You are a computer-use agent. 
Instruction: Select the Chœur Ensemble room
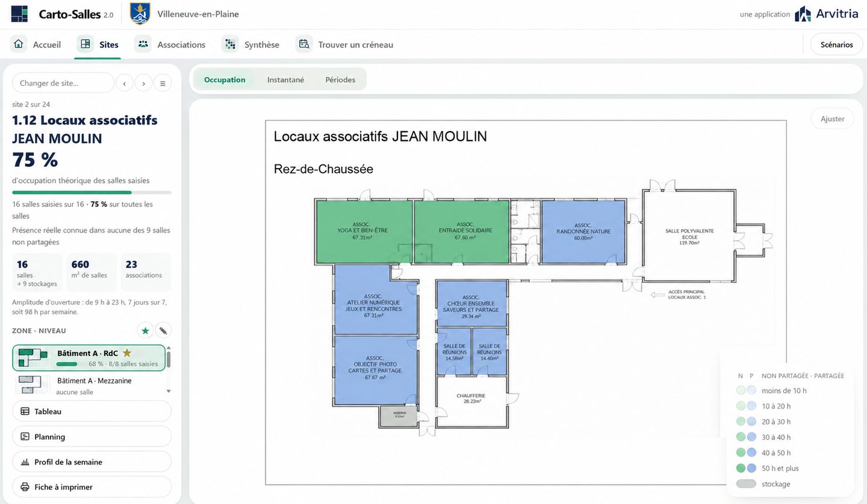tap(471, 303)
